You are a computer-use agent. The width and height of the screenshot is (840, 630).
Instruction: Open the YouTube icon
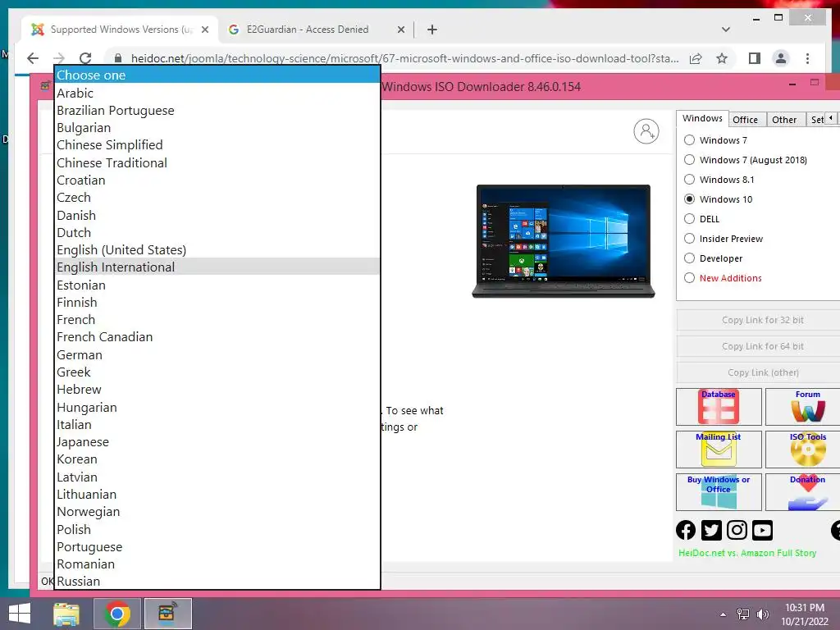click(762, 531)
